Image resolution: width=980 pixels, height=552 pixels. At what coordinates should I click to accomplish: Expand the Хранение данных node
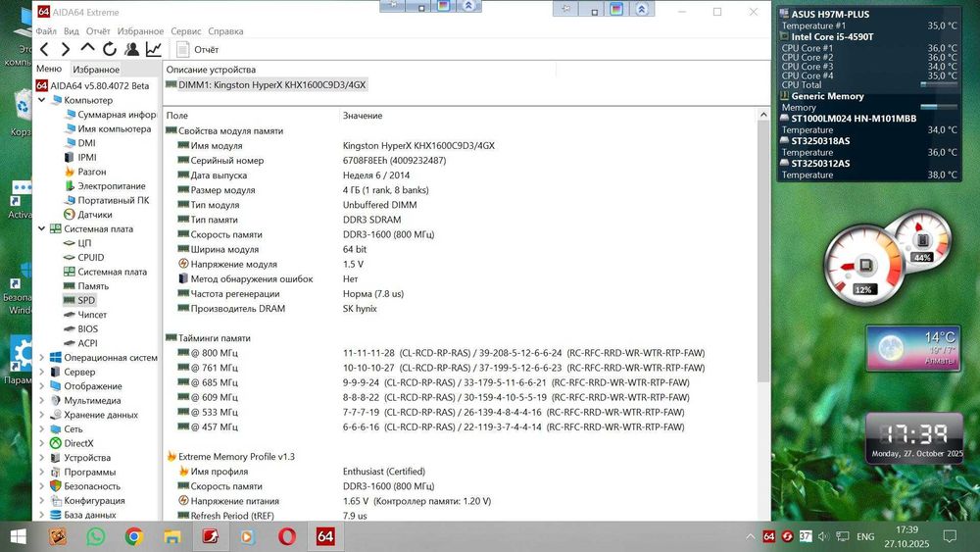(42, 415)
